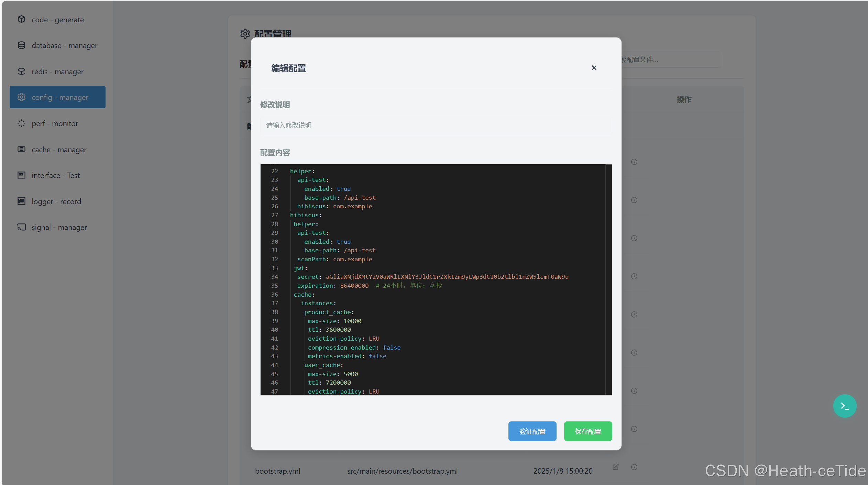
Task: Select the config - manager menu item
Action: coord(58,97)
